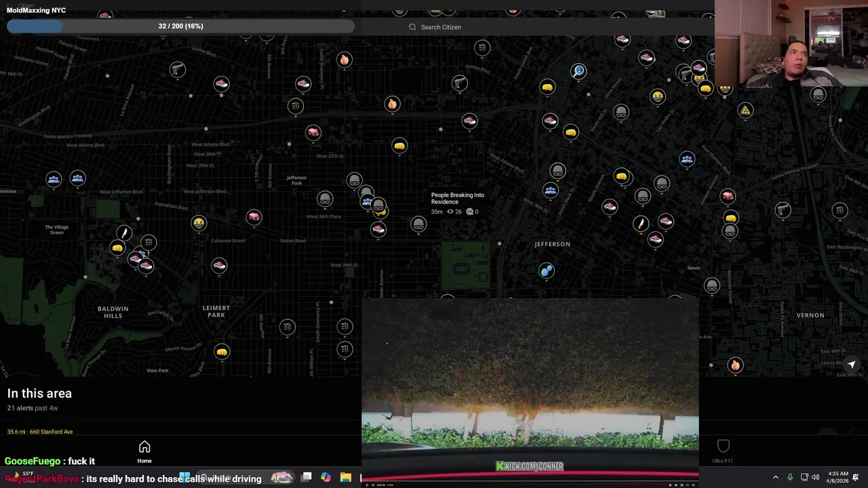The width and height of the screenshot is (868, 488).
Task: Open the fire truck alert near West 27th St
Action: pos(313,131)
